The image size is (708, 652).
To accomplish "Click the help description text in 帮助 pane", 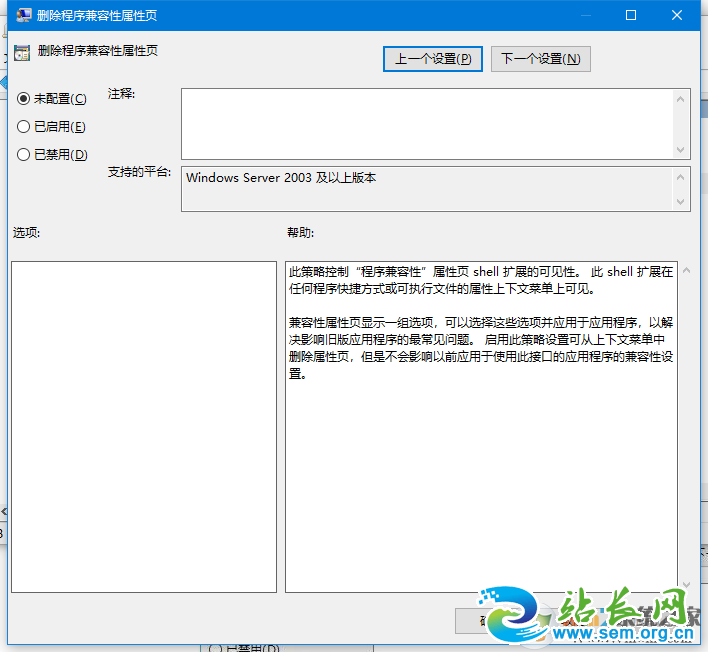I will 480,322.
